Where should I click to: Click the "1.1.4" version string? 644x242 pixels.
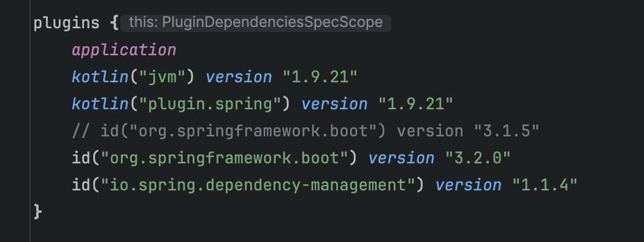[x=545, y=185]
